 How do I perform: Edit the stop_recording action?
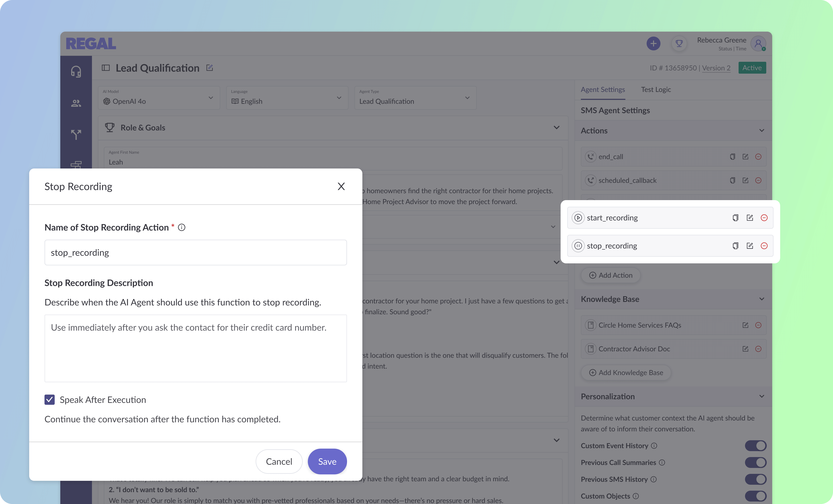point(749,246)
